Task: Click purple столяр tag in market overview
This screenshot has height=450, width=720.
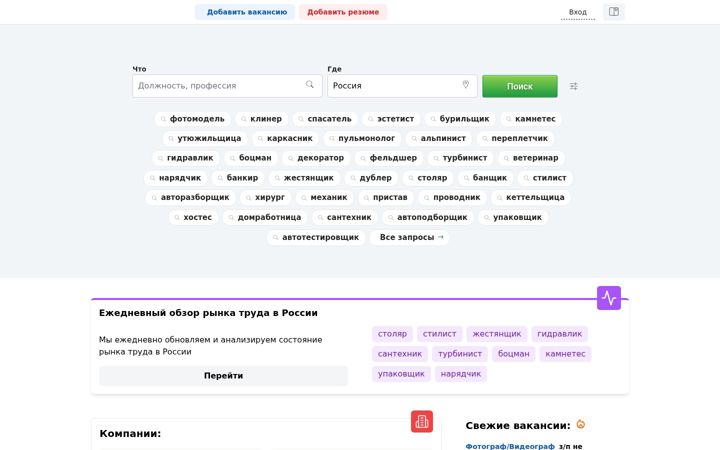Action: point(392,334)
